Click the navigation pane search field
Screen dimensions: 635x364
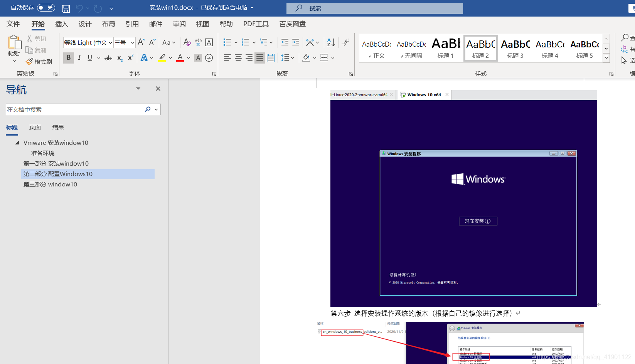coord(76,109)
